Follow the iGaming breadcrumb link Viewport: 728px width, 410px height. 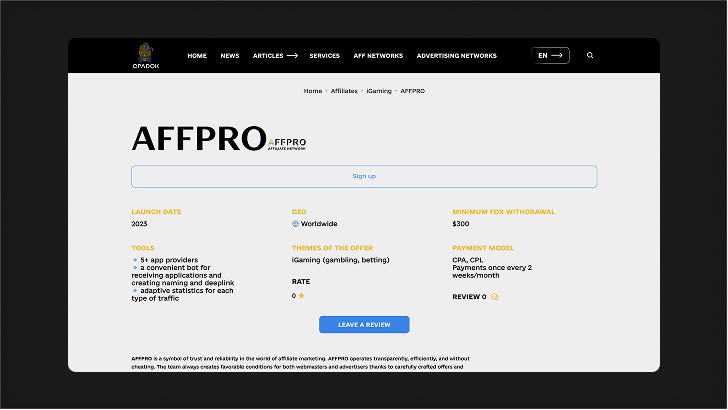pos(379,91)
